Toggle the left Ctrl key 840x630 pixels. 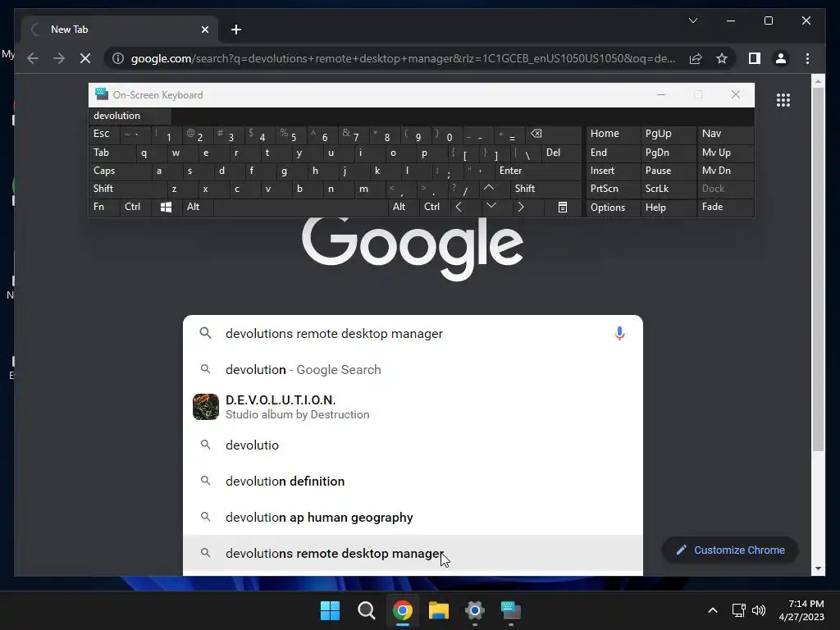click(x=135, y=208)
